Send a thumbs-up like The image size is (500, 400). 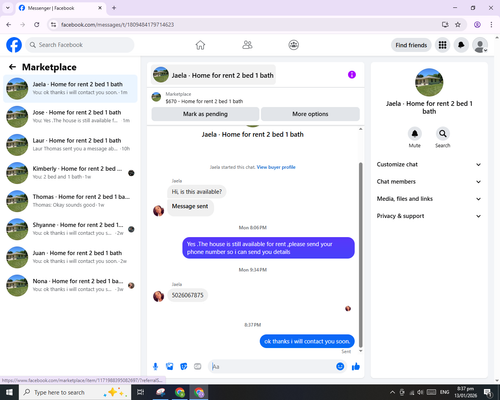[x=356, y=367]
